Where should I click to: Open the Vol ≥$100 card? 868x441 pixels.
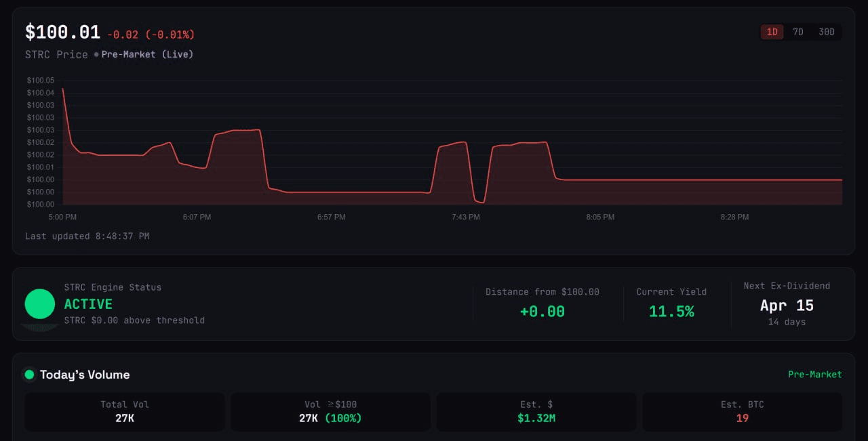330,412
